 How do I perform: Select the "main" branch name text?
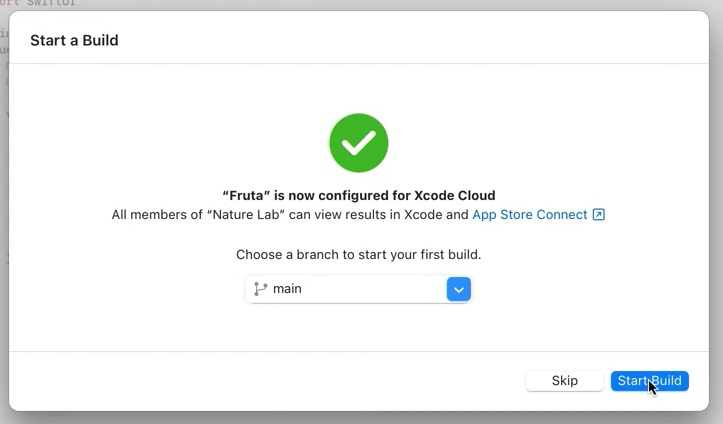point(287,289)
